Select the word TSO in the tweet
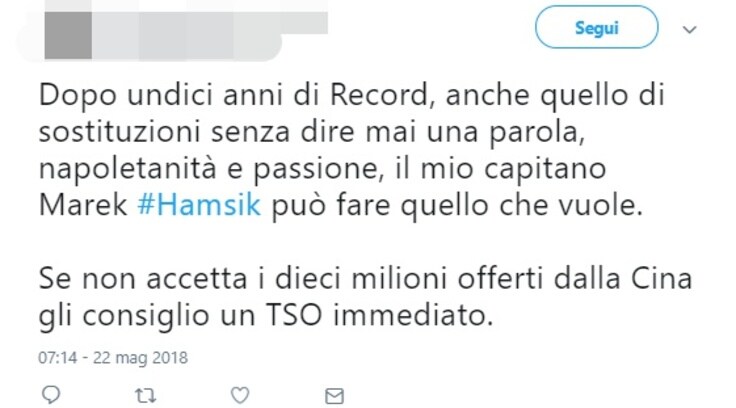The image size is (736, 408). tap(294, 315)
